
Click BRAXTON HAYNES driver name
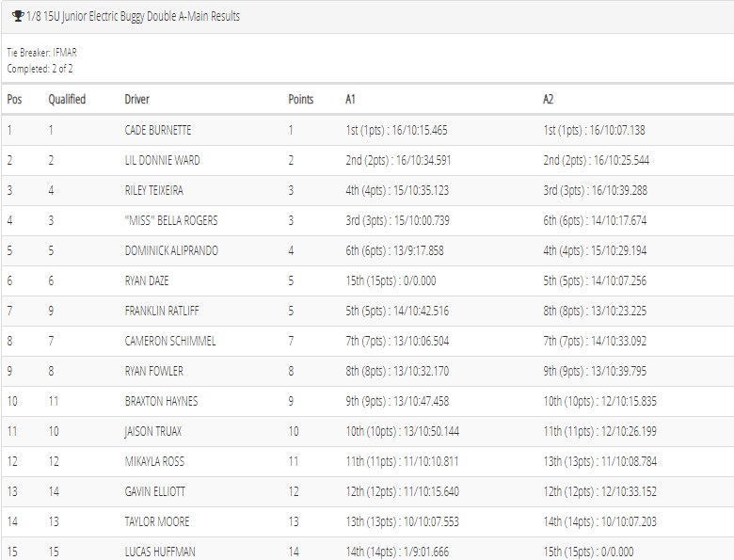(161, 401)
